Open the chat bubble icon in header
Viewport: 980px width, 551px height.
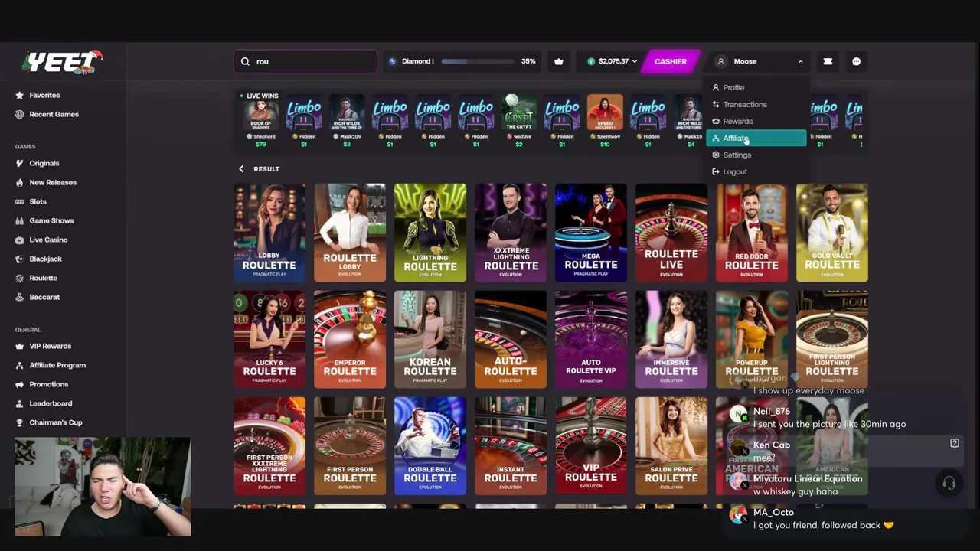click(x=856, y=61)
